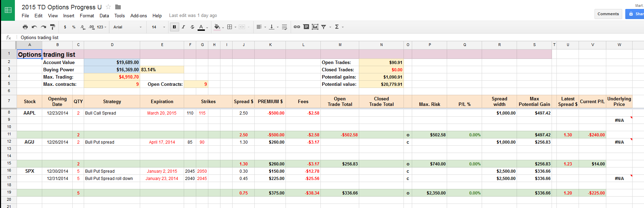Undo the last action
644x208 pixels.
coord(34,27)
